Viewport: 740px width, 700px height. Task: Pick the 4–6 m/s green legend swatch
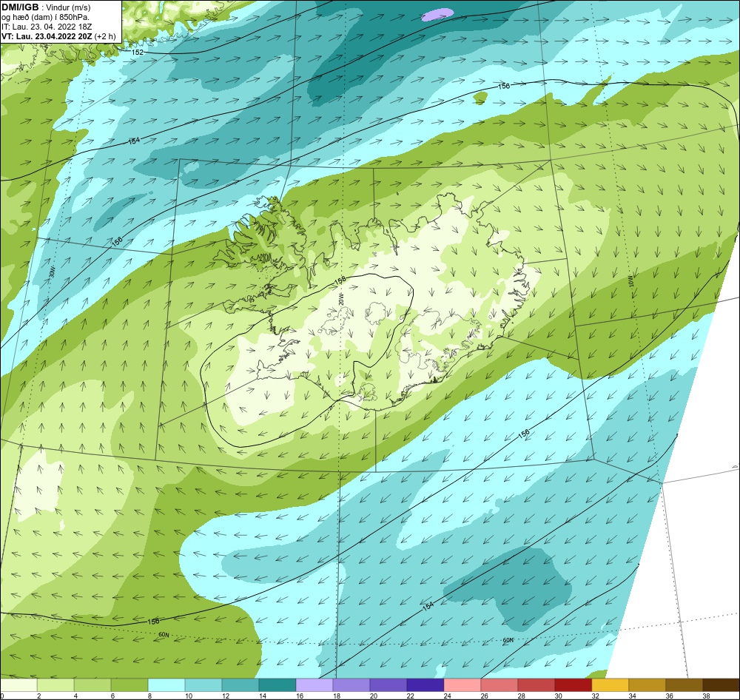pyautogui.click(x=92, y=685)
